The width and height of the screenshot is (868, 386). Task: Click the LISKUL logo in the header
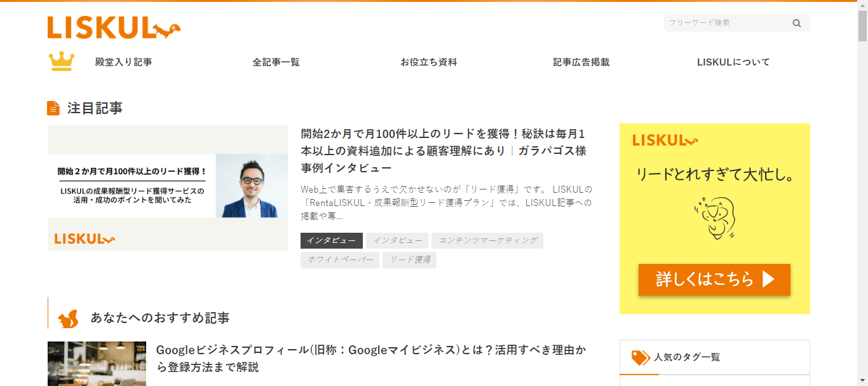(x=114, y=27)
